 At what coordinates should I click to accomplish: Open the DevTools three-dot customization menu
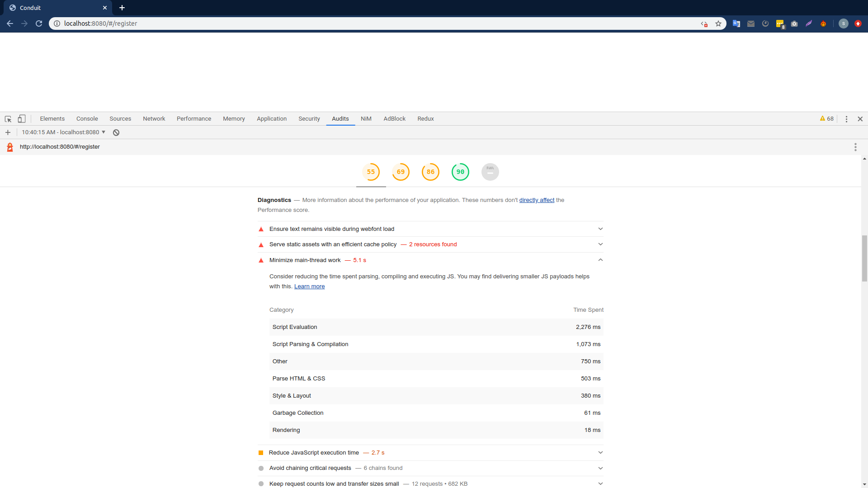coord(846,119)
